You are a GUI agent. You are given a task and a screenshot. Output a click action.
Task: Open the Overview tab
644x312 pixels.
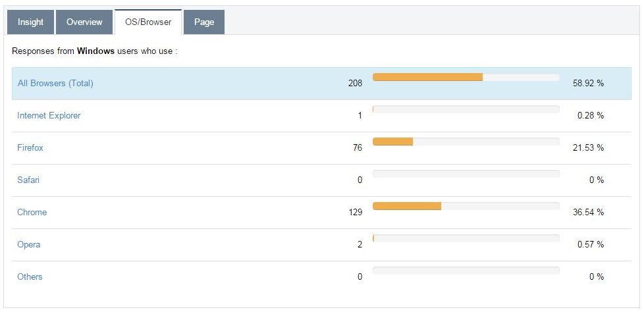(84, 22)
